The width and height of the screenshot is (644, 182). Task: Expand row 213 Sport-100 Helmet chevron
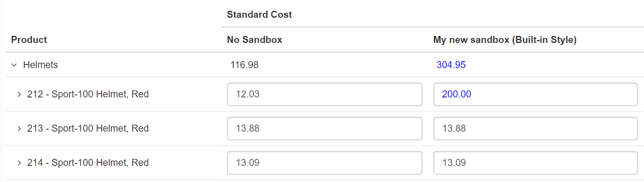(19, 129)
